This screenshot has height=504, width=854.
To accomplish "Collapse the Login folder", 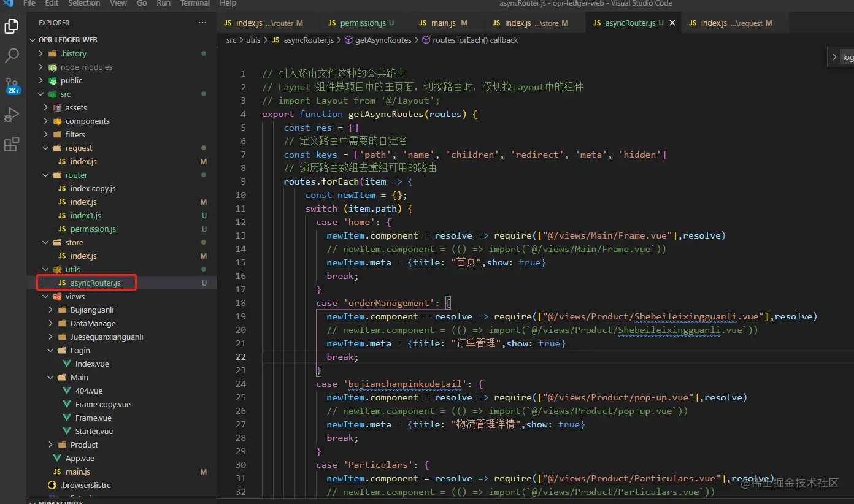I will click(x=51, y=350).
